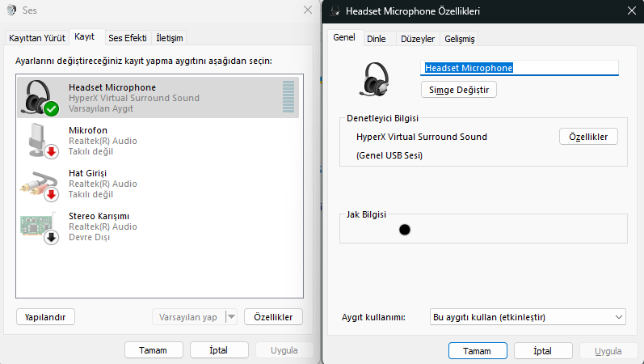This screenshot has height=364, width=644.
Task: Open the Gelişmiş tab
Action: click(459, 39)
